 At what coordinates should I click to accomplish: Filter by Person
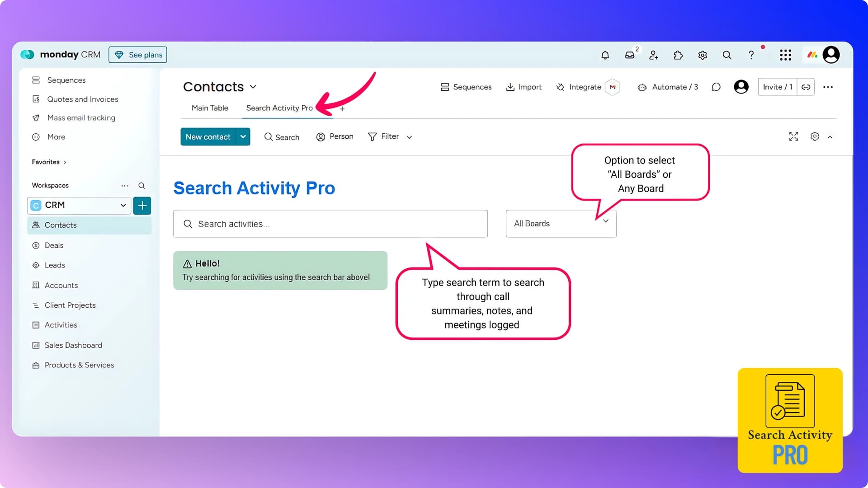(335, 137)
